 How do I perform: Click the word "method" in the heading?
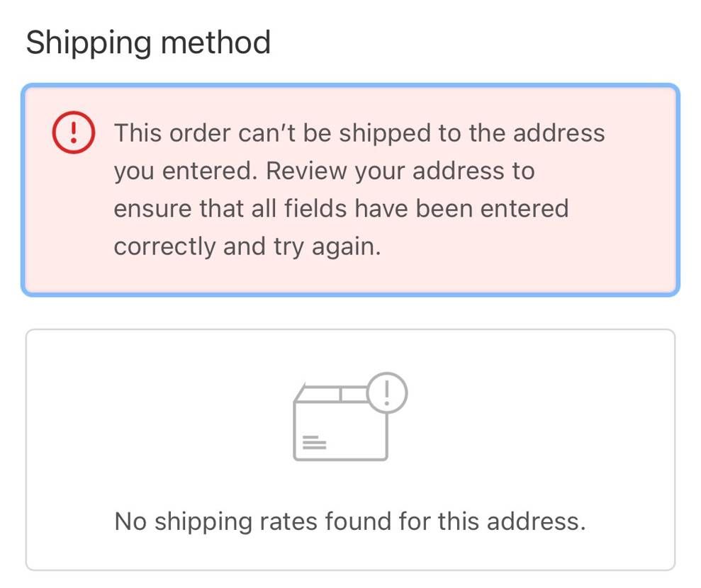pyautogui.click(x=215, y=43)
